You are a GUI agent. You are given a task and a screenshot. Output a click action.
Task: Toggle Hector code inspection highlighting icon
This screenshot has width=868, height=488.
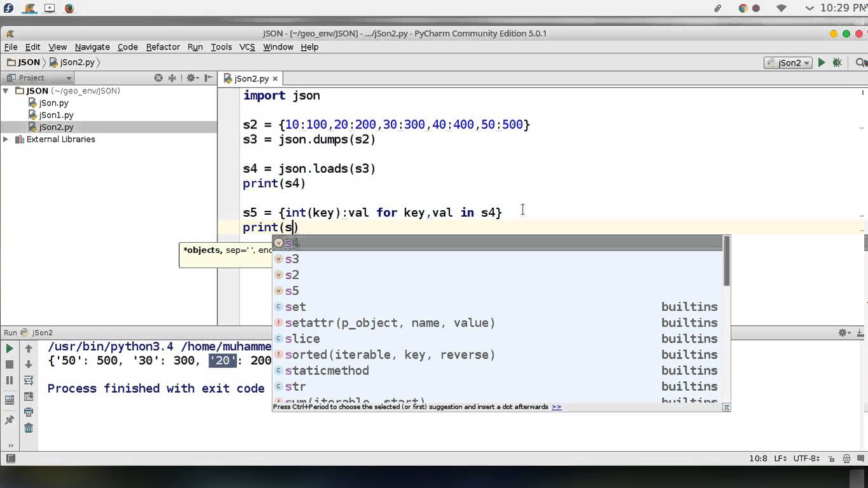pyautogui.click(x=848, y=458)
